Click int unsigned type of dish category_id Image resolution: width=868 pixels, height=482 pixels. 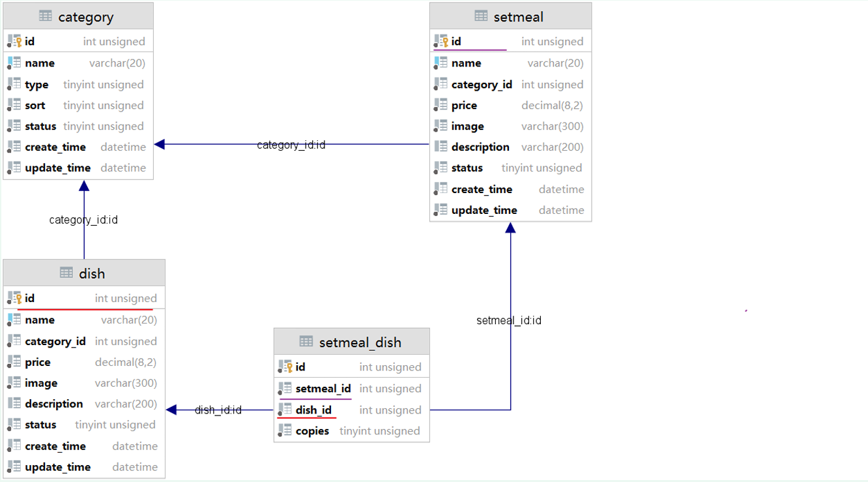126,342
